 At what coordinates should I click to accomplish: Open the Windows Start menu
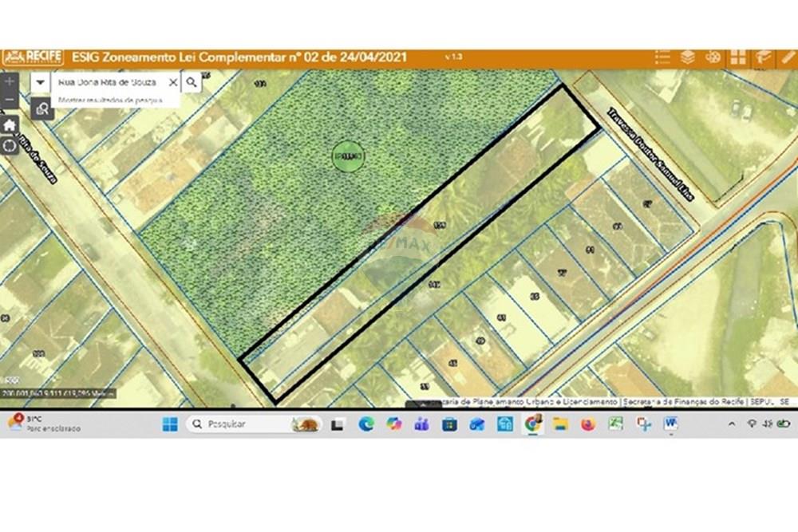(x=170, y=424)
